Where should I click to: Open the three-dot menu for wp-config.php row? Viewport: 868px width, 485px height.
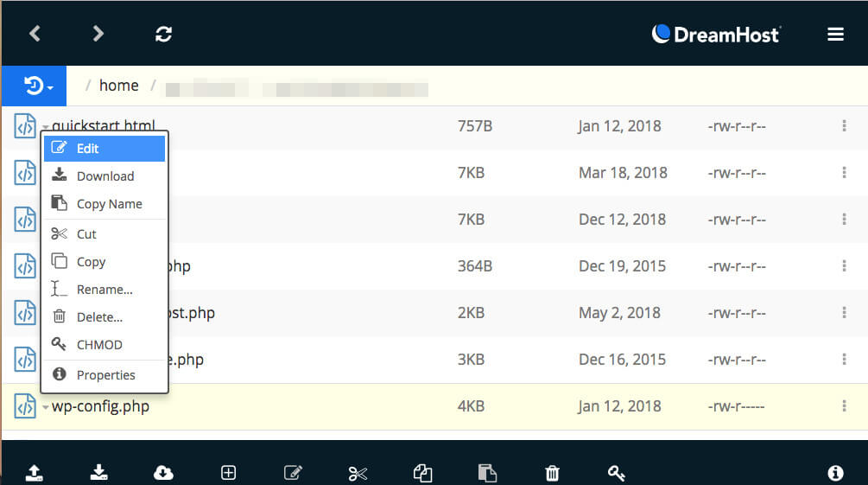pos(844,406)
